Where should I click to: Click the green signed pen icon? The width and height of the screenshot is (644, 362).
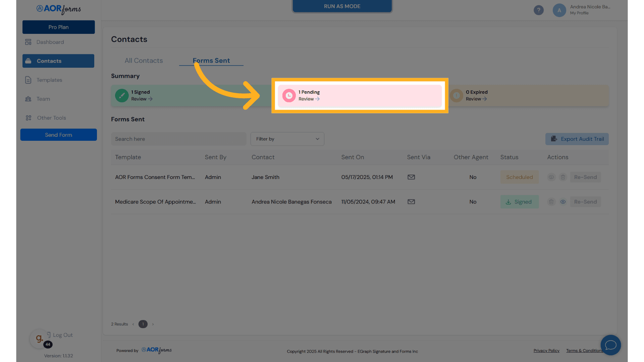122,96
